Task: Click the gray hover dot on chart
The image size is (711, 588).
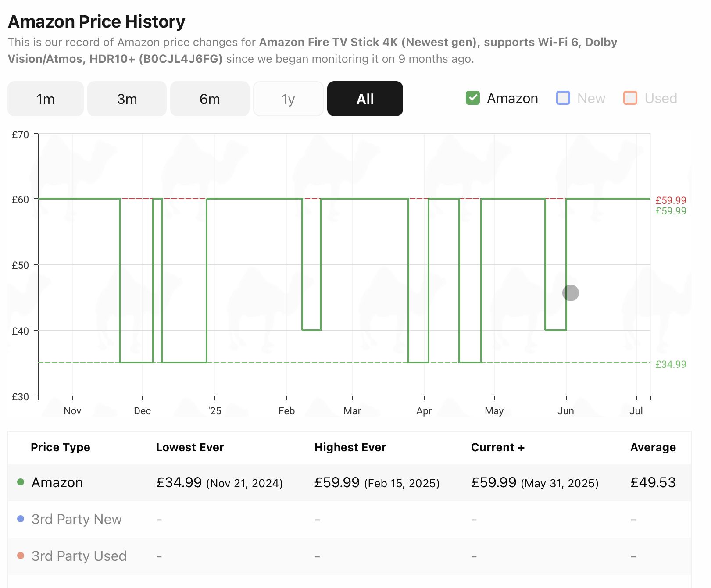Action: (x=570, y=292)
